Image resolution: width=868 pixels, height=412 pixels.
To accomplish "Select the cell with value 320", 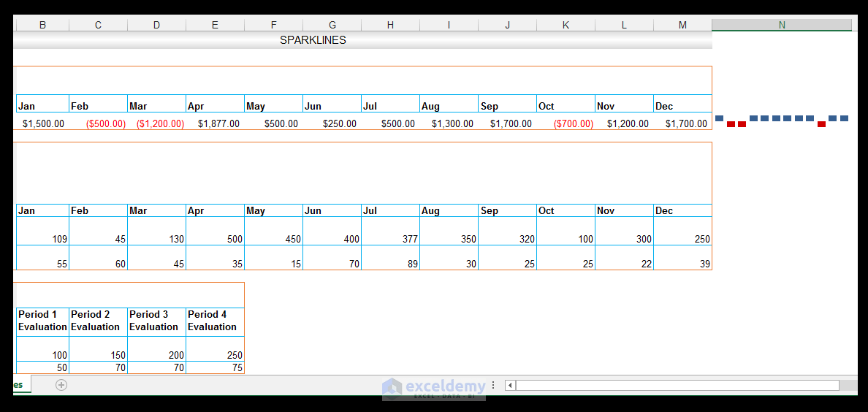I will point(507,231).
